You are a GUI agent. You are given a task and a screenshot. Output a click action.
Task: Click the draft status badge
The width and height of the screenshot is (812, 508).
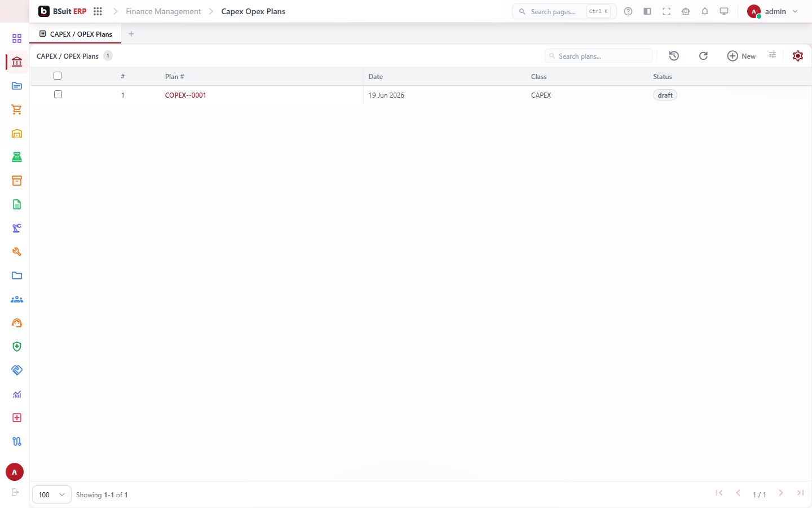point(665,95)
